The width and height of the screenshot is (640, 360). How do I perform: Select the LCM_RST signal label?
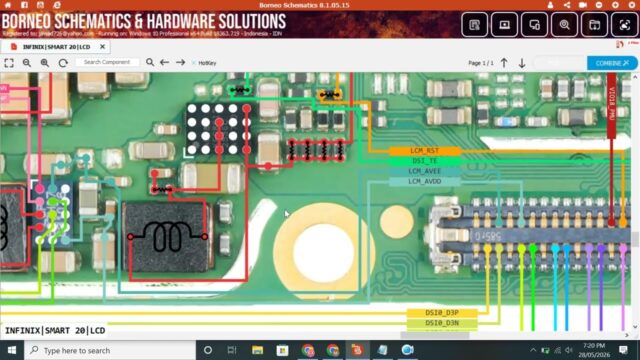coord(424,151)
